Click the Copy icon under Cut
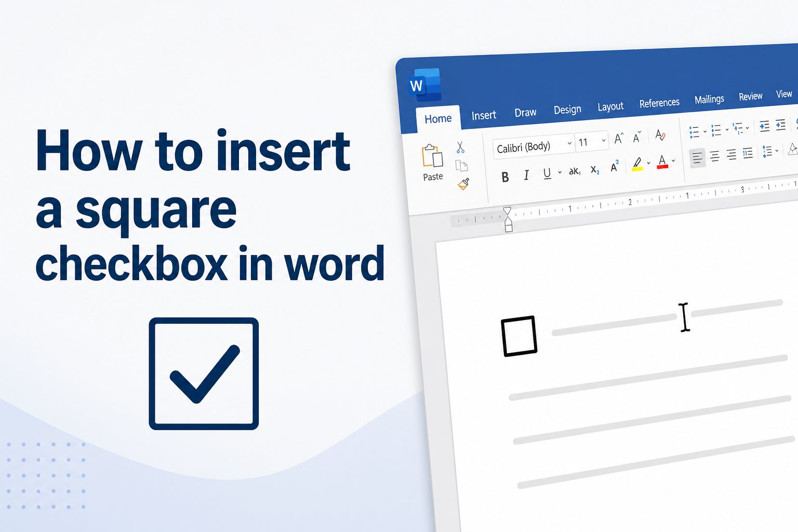 coord(461,166)
